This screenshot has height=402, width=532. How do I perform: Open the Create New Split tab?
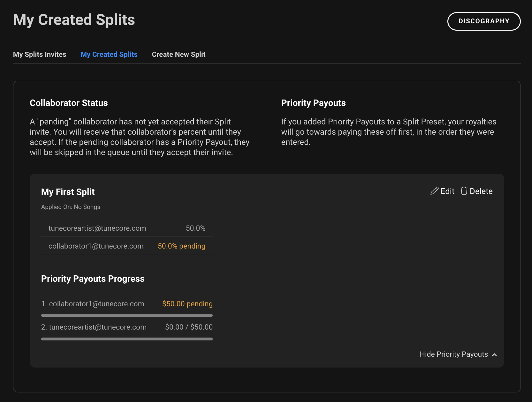(x=179, y=55)
